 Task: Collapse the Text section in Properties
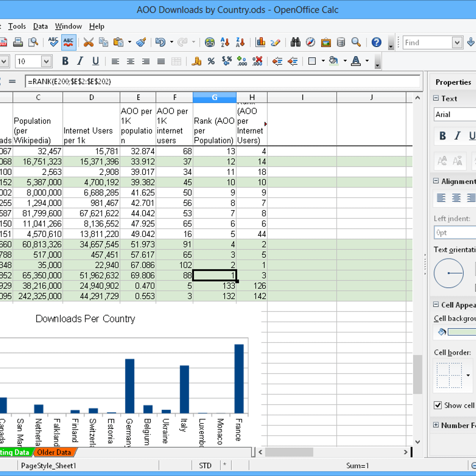(436, 98)
